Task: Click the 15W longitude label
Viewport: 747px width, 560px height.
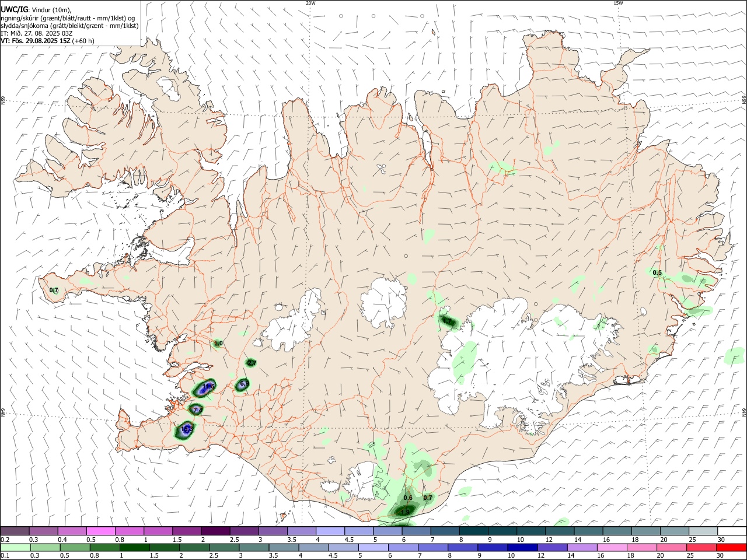Action: 618,3
